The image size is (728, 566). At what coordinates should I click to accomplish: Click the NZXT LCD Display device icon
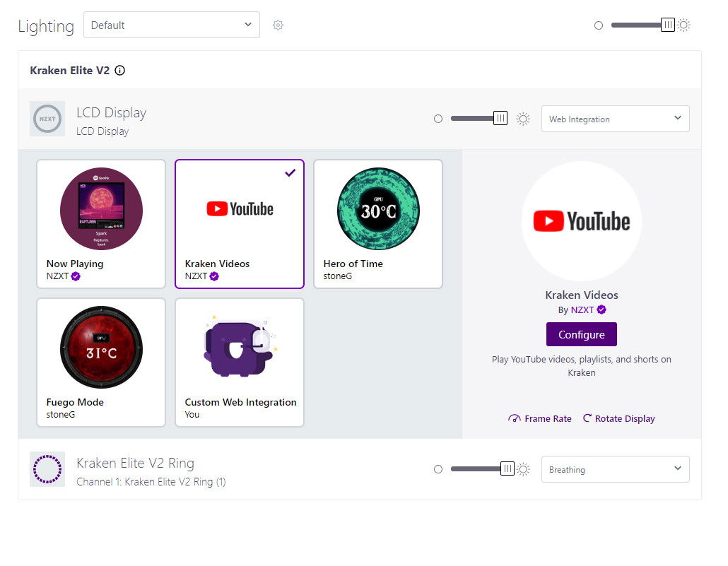click(47, 119)
